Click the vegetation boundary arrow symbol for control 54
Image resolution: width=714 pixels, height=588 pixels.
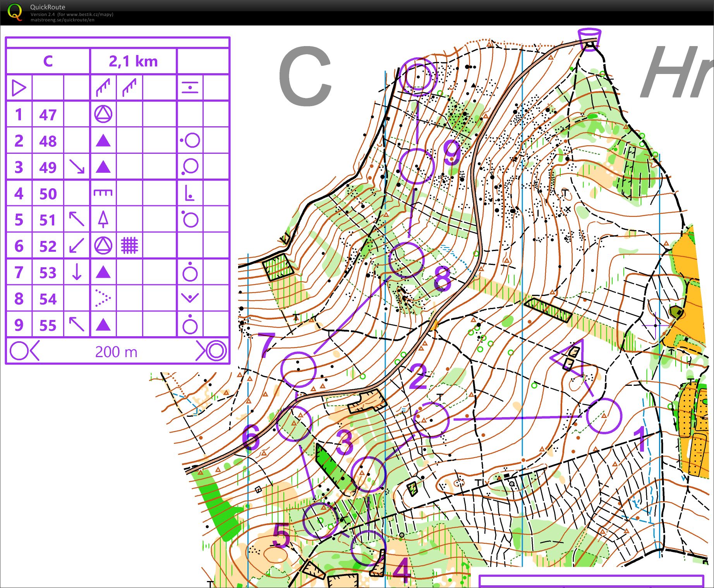(x=103, y=299)
